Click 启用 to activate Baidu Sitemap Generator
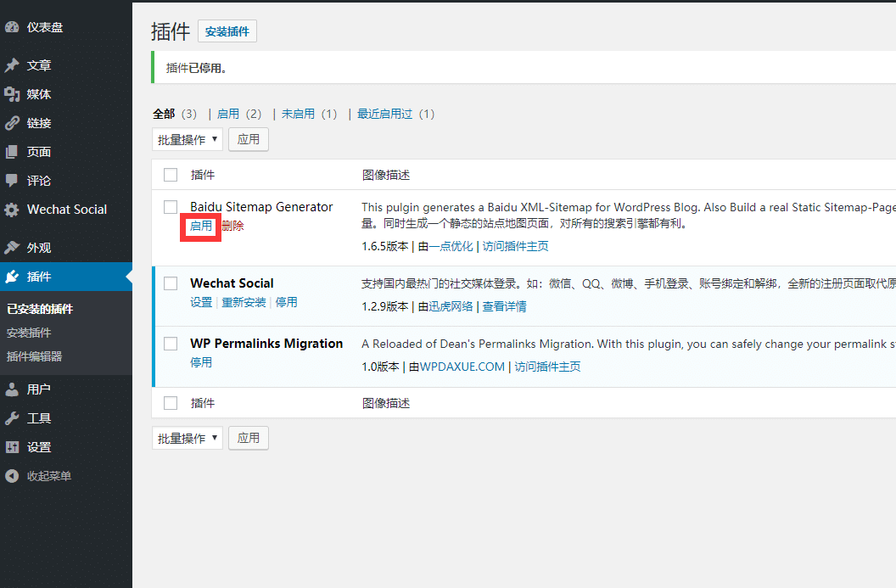 (200, 227)
